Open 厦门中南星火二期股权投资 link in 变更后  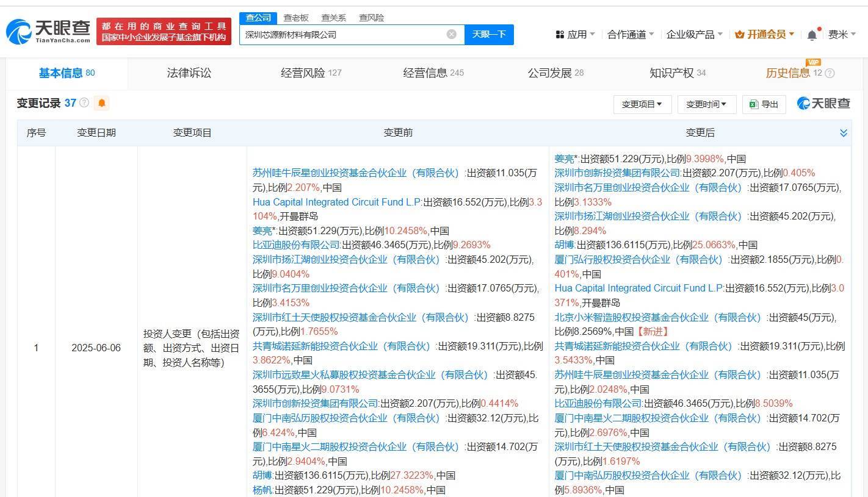click(x=658, y=418)
